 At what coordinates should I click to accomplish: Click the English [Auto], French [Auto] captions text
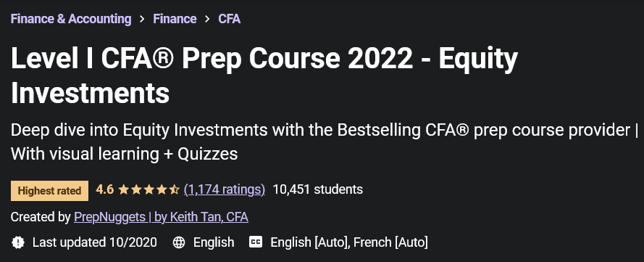349,242
